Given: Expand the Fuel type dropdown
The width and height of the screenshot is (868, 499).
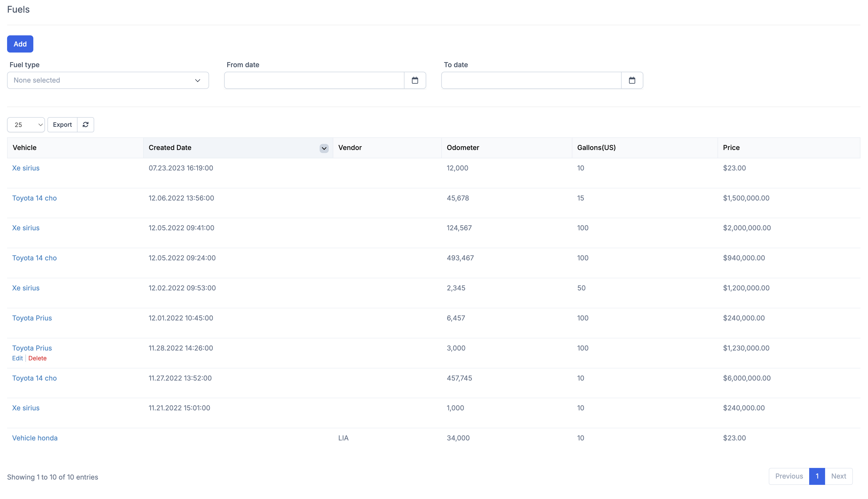Looking at the screenshot, I should click(108, 80).
